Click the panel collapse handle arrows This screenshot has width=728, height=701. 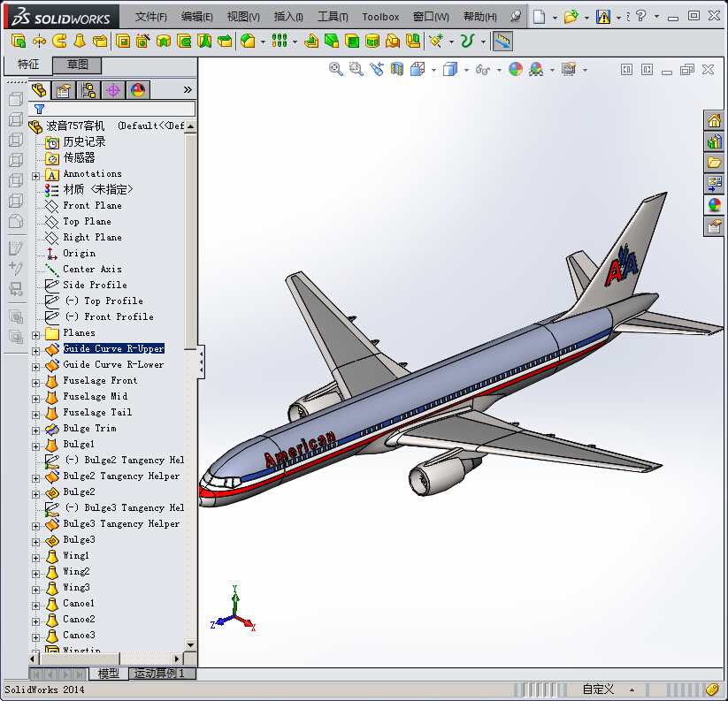click(x=201, y=362)
